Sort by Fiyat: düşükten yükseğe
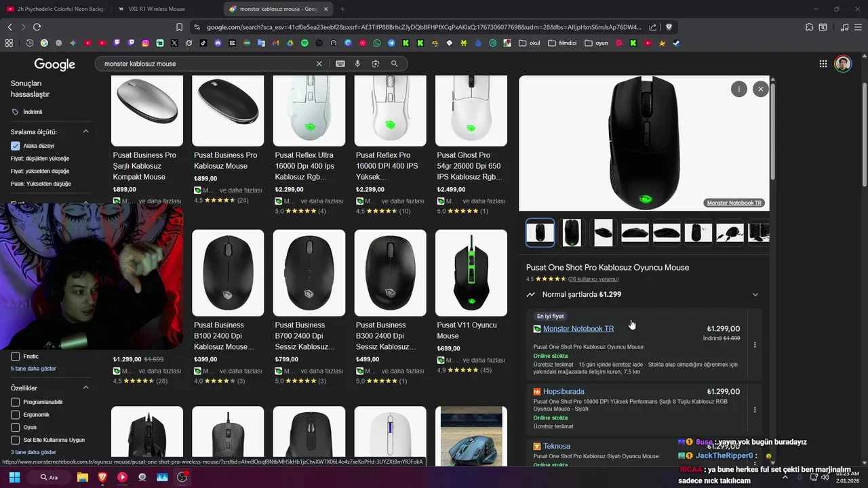The image size is (868, 488). [40, 159]
